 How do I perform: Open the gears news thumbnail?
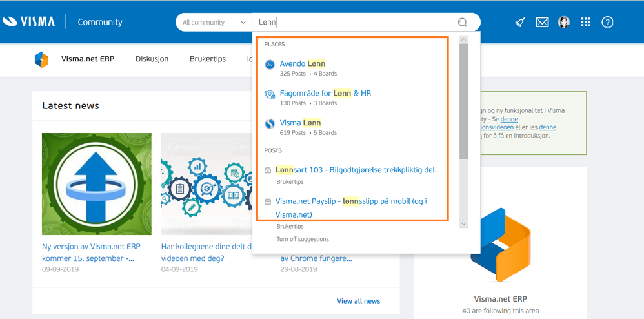point(206,184)
